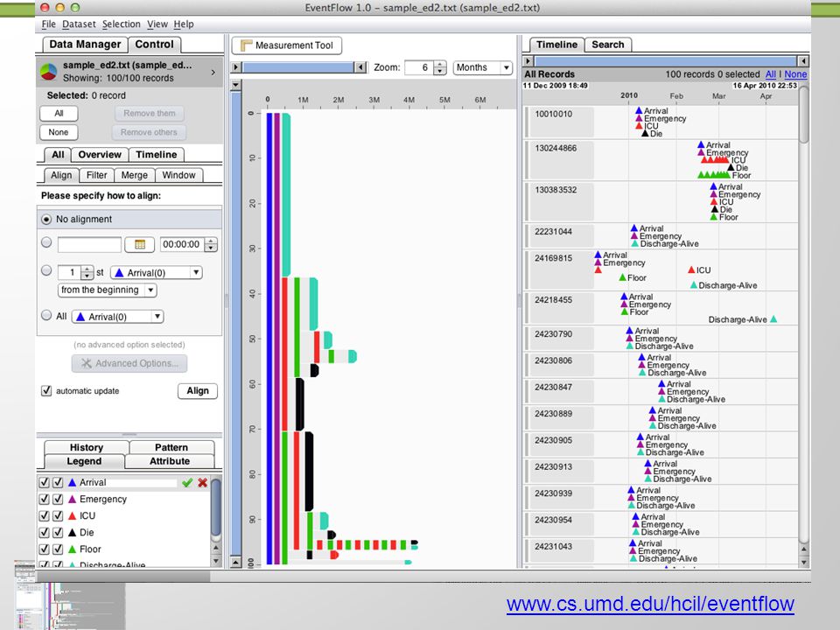840x630 pixels.
Task: Select the date/time alignment radio button
Action: 46,242
